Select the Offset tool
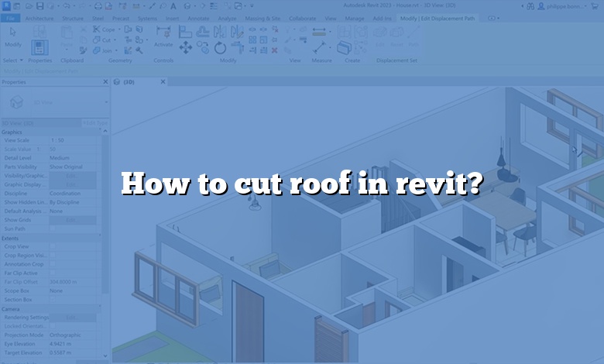This screenshot has height=364, width=604. click(x=203, y=32)
